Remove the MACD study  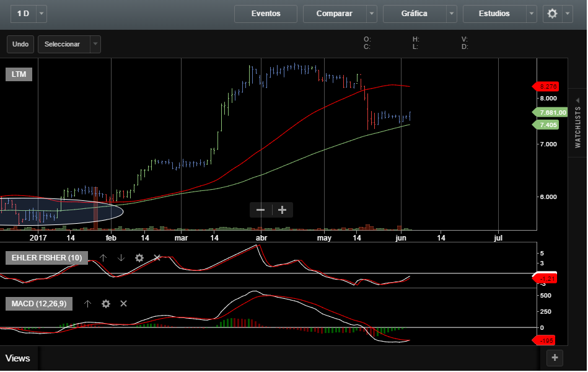123,303
